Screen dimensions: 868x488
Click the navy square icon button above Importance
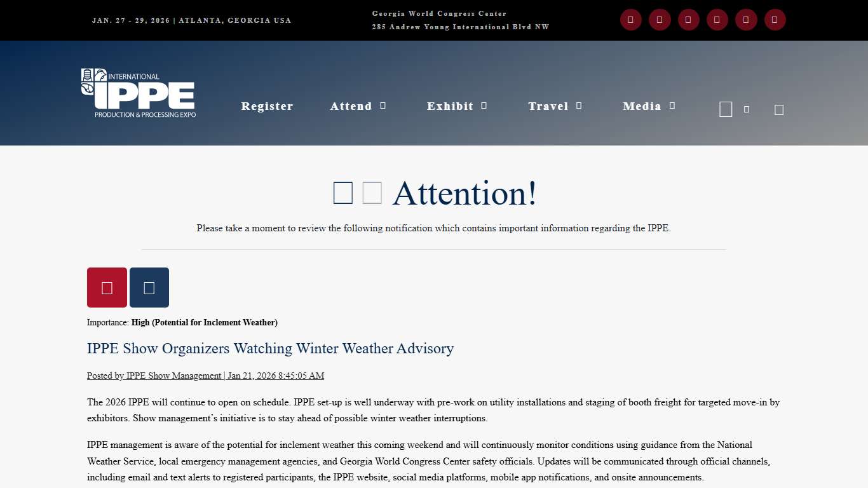149,288
